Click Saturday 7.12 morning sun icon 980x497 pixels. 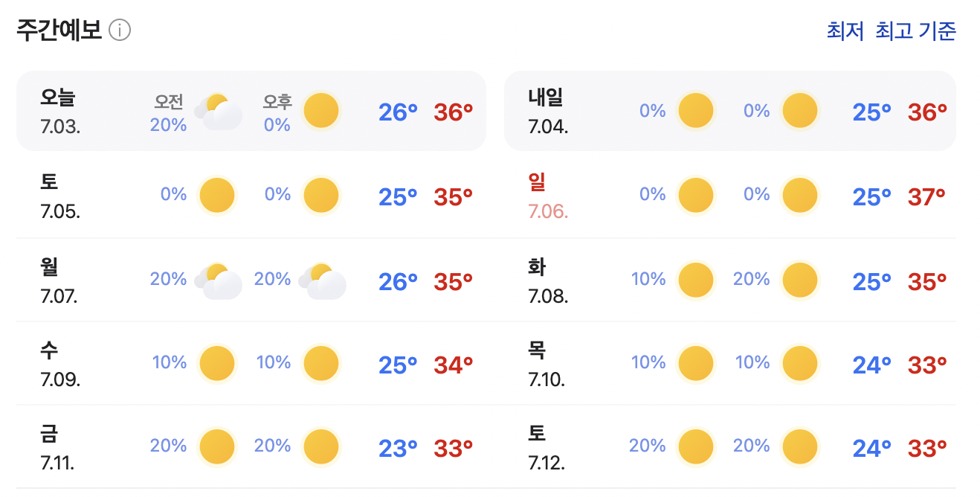point(696,447)
